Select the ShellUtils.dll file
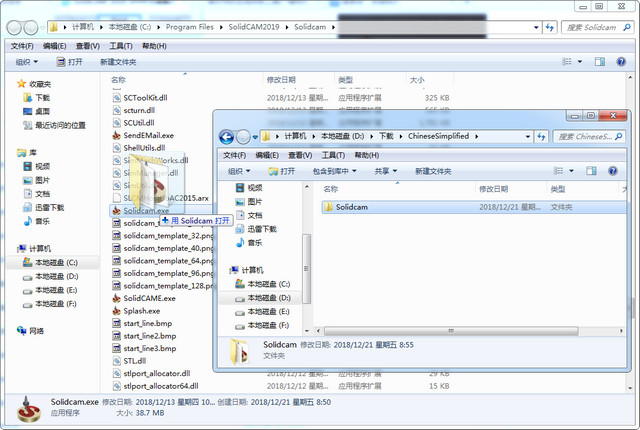Screen dimensions: 640x430 (139, 148)
